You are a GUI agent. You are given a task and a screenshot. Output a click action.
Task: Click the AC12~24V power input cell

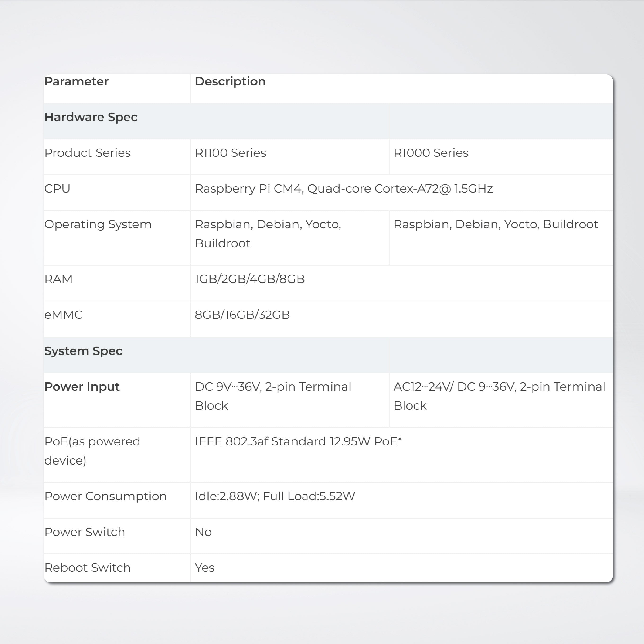tap(499, 396)
